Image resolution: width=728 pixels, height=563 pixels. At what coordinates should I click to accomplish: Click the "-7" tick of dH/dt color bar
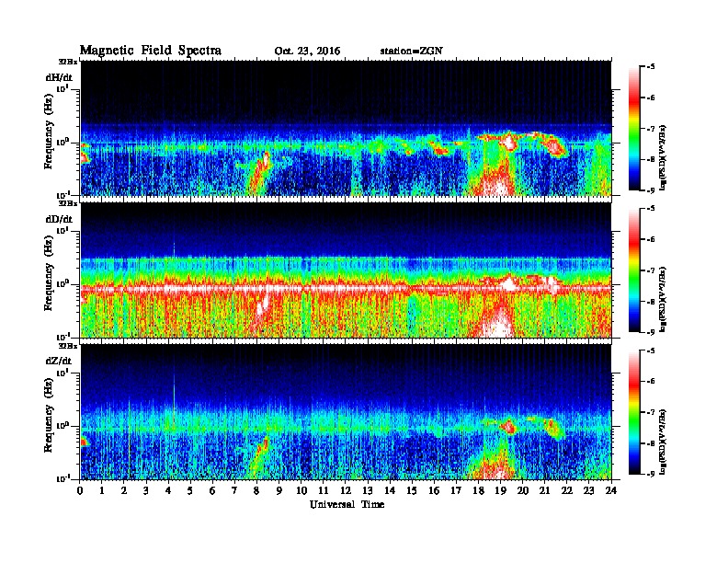[x=651, y=129]
